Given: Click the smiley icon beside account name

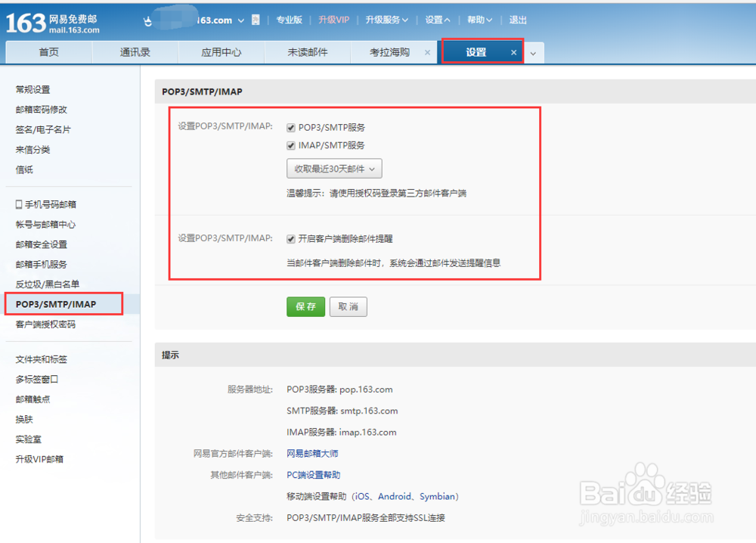Looking at the screenshot, I should (147, 20).
